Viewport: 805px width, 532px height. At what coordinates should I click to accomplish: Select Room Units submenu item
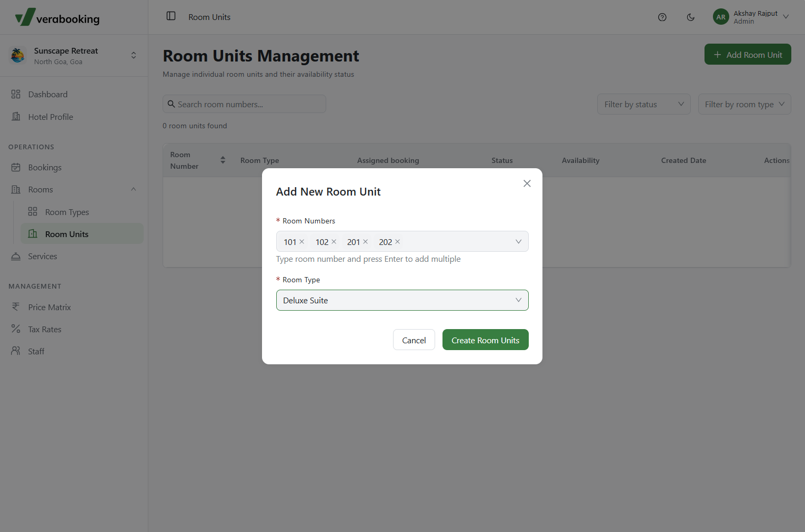pos(82,234)
